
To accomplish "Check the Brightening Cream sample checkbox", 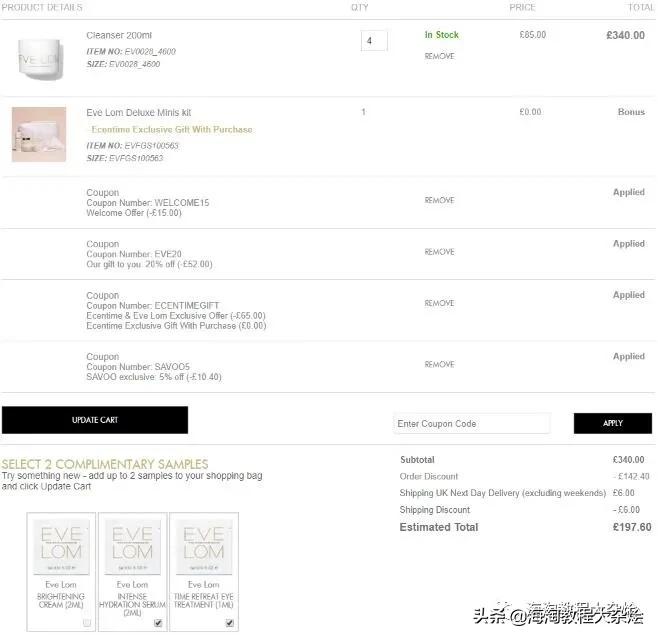I will 87,623.
